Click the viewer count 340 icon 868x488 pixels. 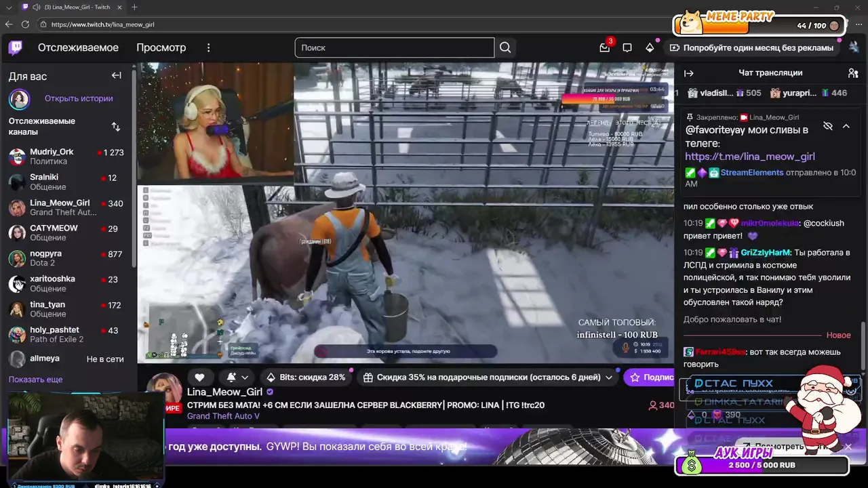[653, 405]
